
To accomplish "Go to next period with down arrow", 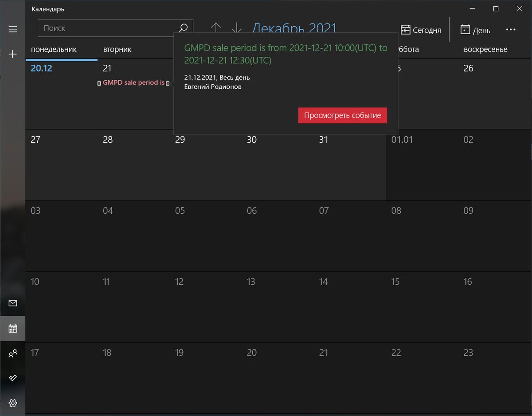I will tap(237, 27).
